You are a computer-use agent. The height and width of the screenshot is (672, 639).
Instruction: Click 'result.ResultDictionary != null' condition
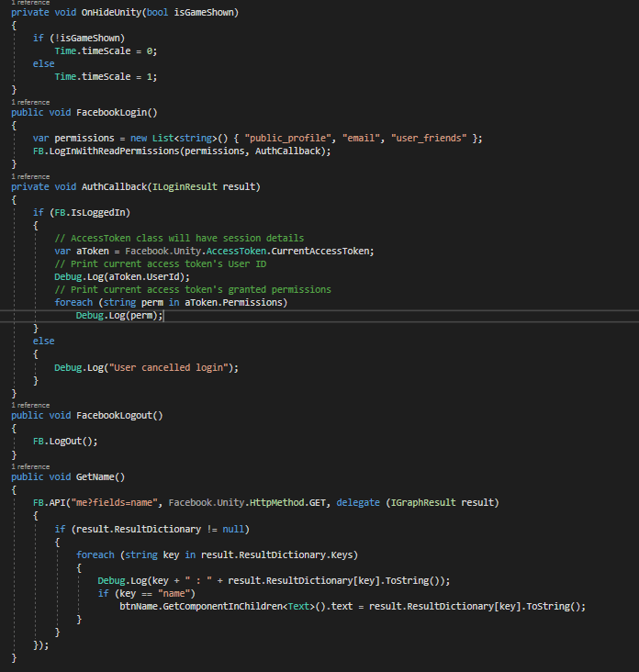161,530
